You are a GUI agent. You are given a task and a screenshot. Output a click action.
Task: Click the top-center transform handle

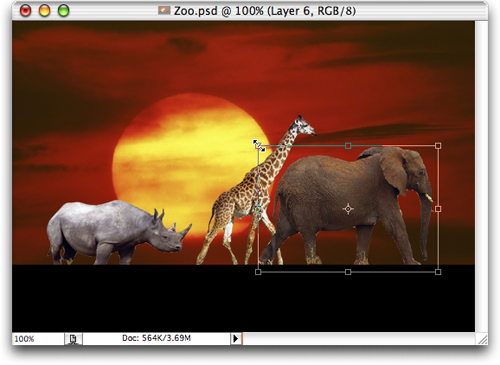[x=348, y=146]
